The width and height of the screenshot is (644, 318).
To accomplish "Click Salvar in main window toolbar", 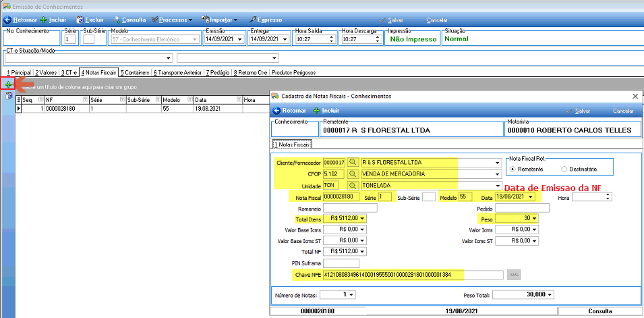I will 390,20.
